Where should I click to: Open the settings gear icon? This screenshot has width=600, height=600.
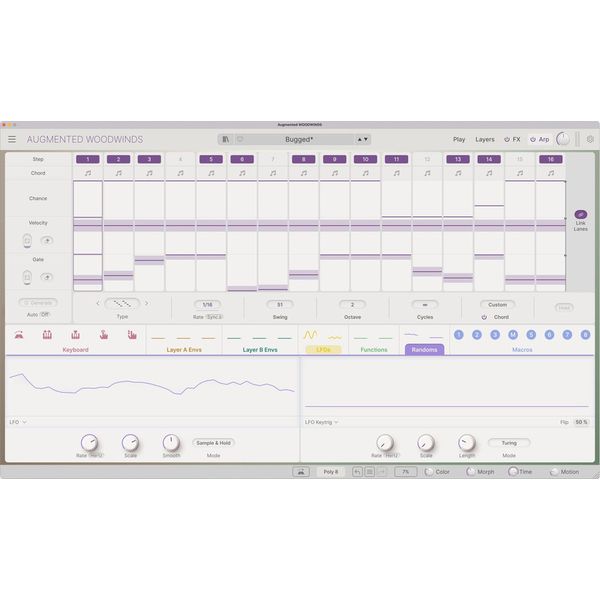point(590,139)
